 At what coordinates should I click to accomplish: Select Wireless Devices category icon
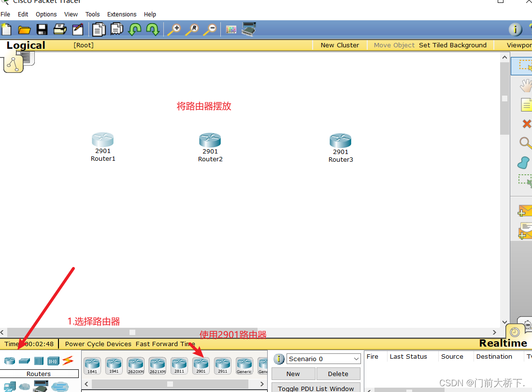(x=53, y=361)
